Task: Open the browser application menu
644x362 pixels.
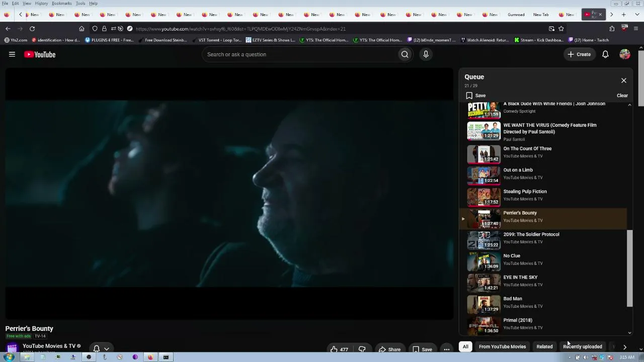Action: tap(636, 29)
